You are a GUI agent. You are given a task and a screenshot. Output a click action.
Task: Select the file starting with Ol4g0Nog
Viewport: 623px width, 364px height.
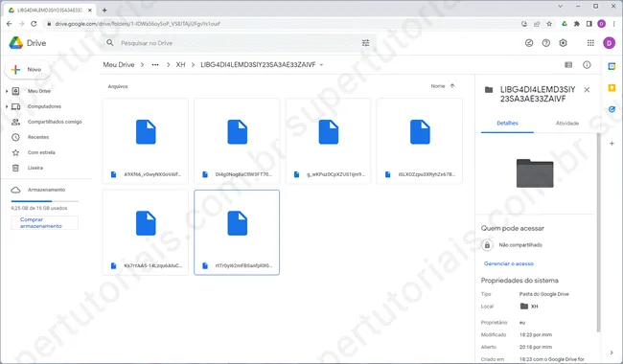tap(237, 141)
